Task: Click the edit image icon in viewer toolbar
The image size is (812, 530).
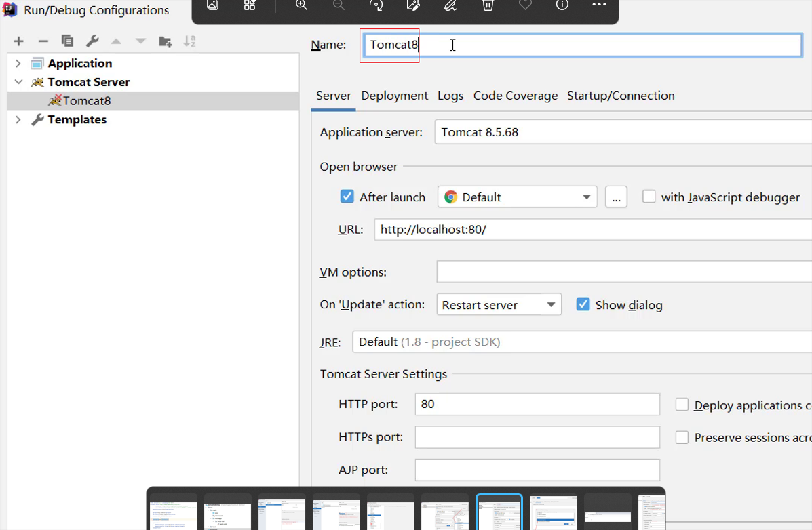Action: (x=413, y=5)
